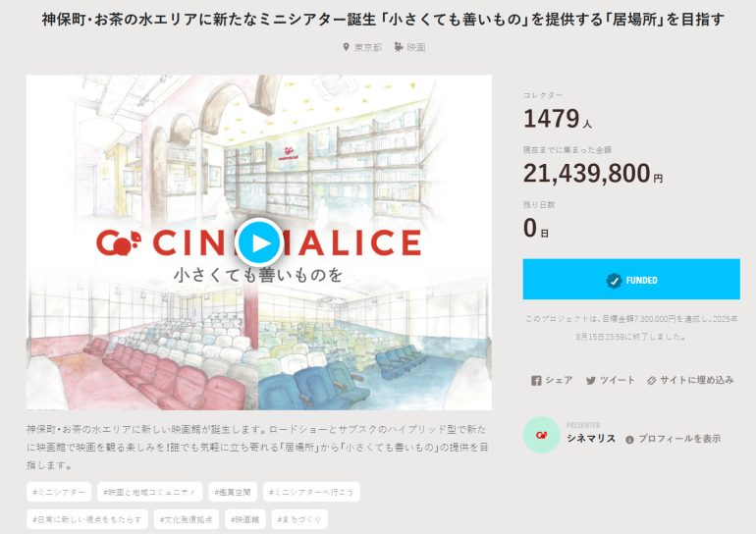Open the プロフィールを表示 link
This screenshot has height=534, width=756.
tap(679, 439)
